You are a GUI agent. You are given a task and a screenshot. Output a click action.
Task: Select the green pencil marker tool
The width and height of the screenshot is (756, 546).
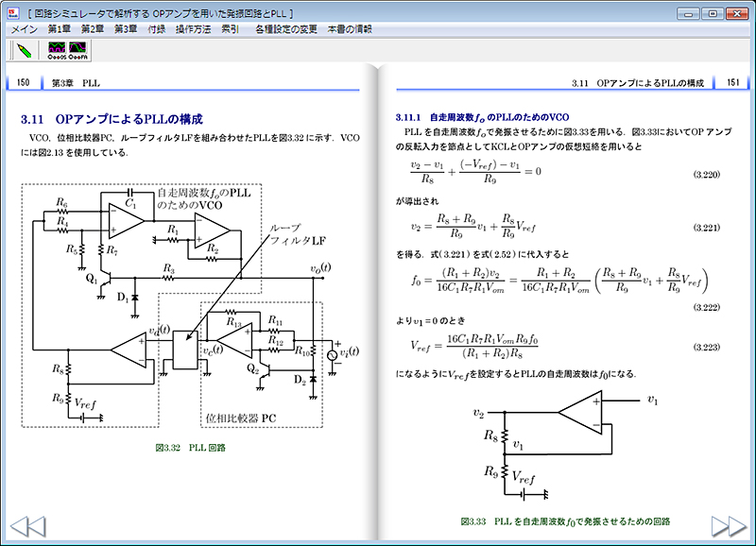coord(25,51)
